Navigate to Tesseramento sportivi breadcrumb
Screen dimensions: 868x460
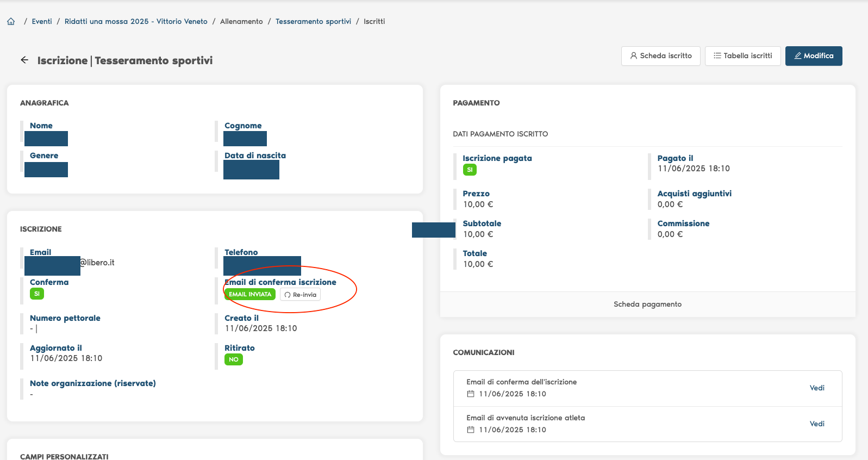313,22
